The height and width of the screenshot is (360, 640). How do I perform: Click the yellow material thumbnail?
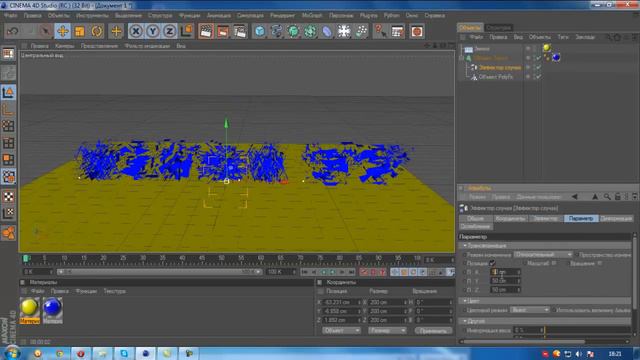click(29, 307)
